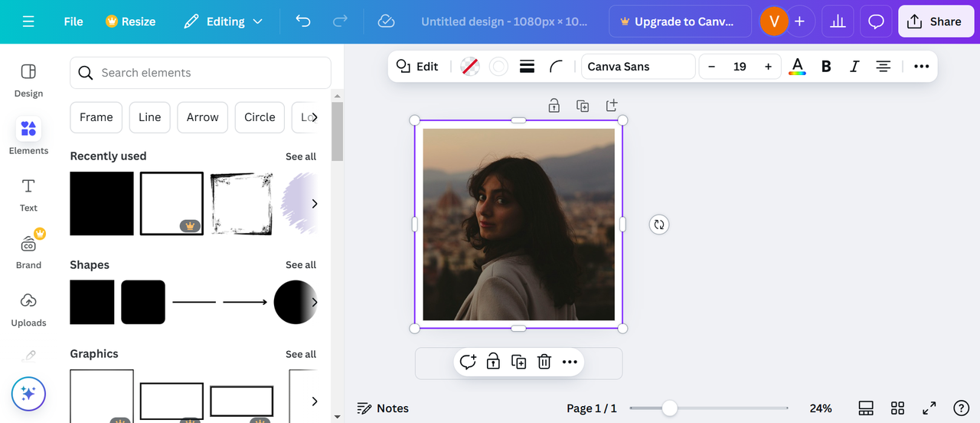Image resolution: width=980 pixels, height=423 pixels.
Task: Open Notes panel
Action: [x=384, y=408]
